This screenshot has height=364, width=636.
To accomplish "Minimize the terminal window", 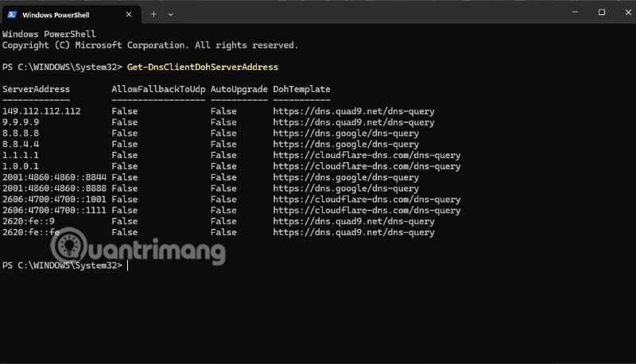I will point(575,12).
